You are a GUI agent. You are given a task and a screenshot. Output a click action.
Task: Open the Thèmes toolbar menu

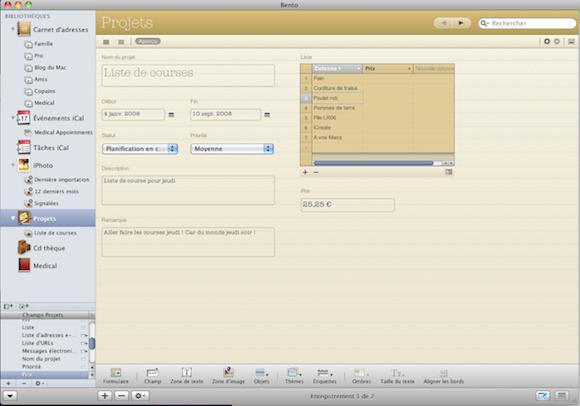(294, 375)
